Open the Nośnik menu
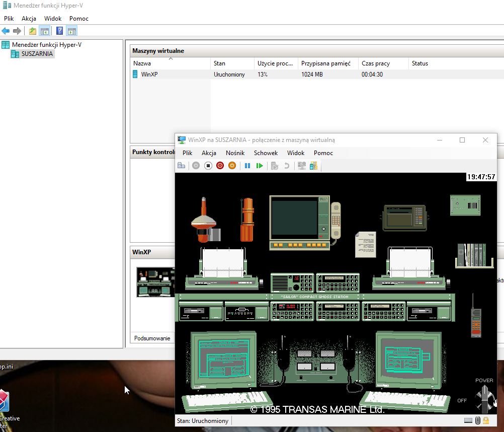504x432 pixels. click(x=235, y=153)
